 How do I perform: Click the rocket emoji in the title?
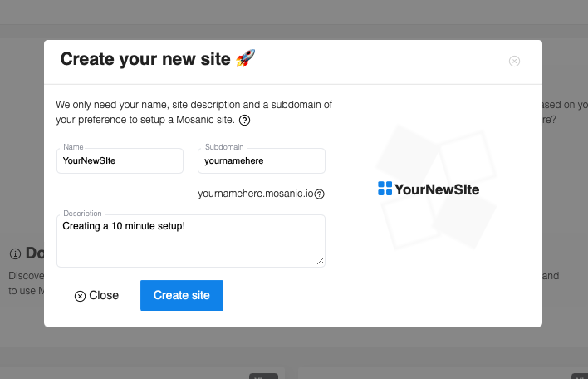[246, 58]
